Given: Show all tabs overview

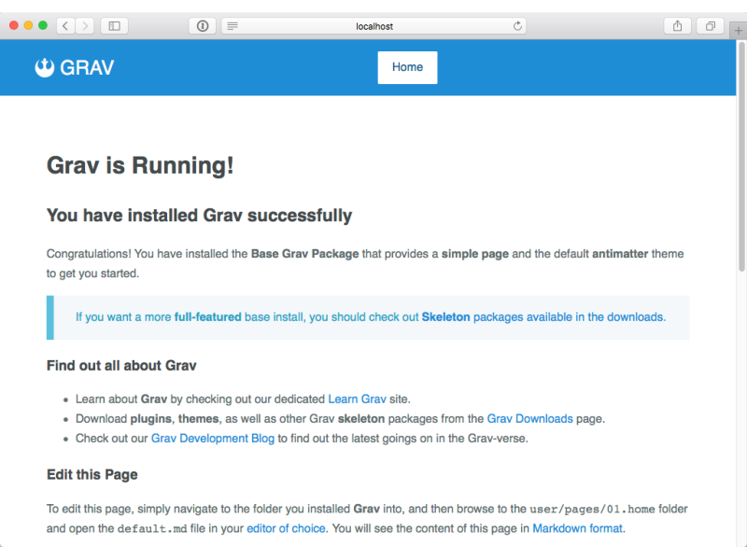Looking at the screenshot, I should tap(710, 26).
